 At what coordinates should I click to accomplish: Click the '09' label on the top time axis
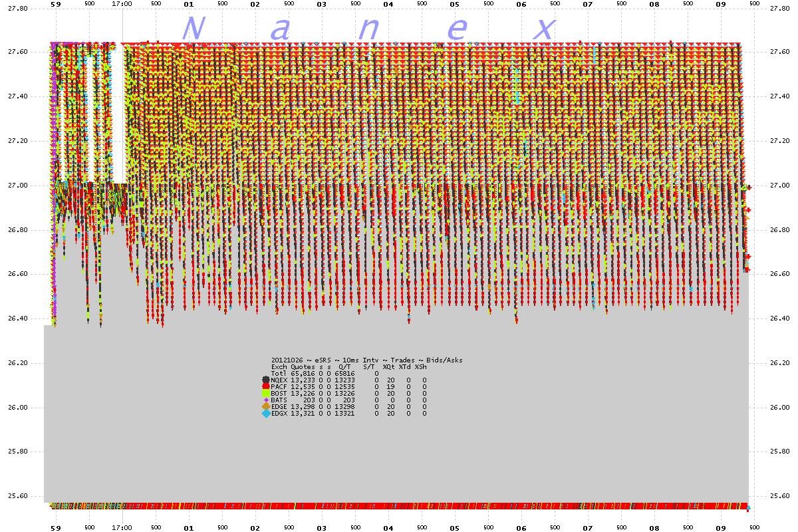click(721, 4)
